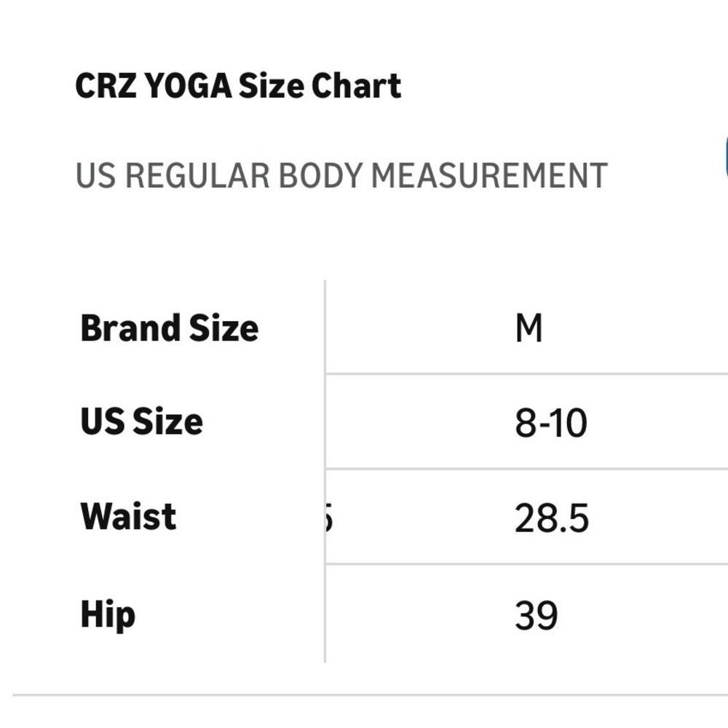728x728 pixels.
Task: Click the separator line below the 8-10 cell
Action: 526,469
